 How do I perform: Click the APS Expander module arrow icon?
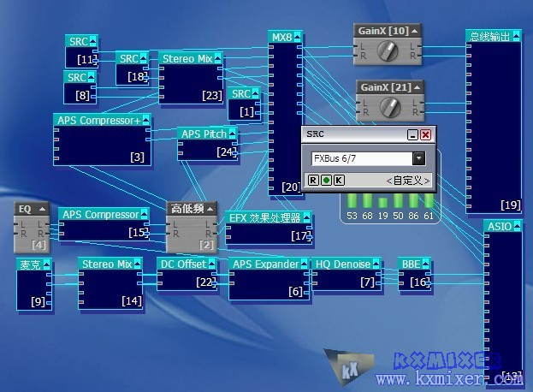pos(304,264)
